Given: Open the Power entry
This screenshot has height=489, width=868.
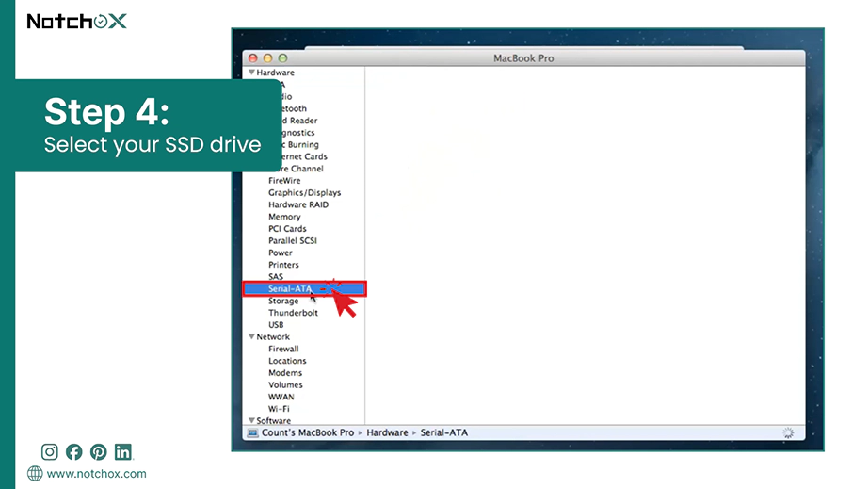Looking at the screenshot, I should point(281,253).
